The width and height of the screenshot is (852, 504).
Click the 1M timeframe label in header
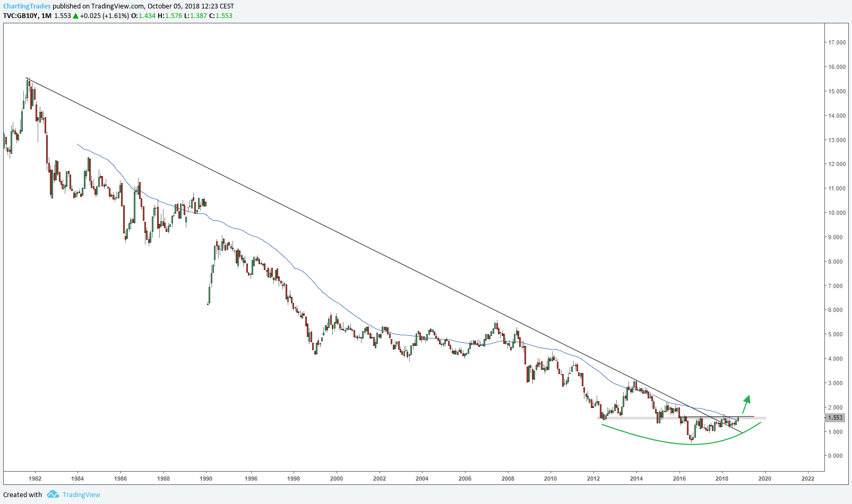46,16
